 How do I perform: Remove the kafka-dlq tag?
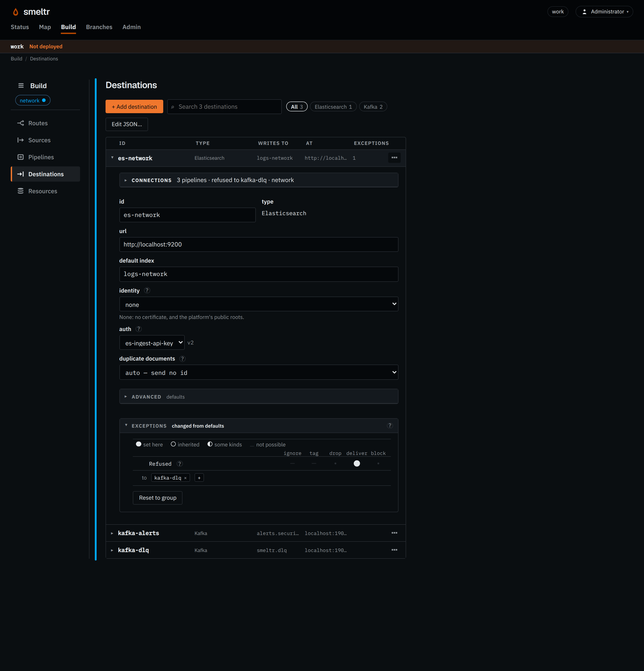tap(185, 478)
